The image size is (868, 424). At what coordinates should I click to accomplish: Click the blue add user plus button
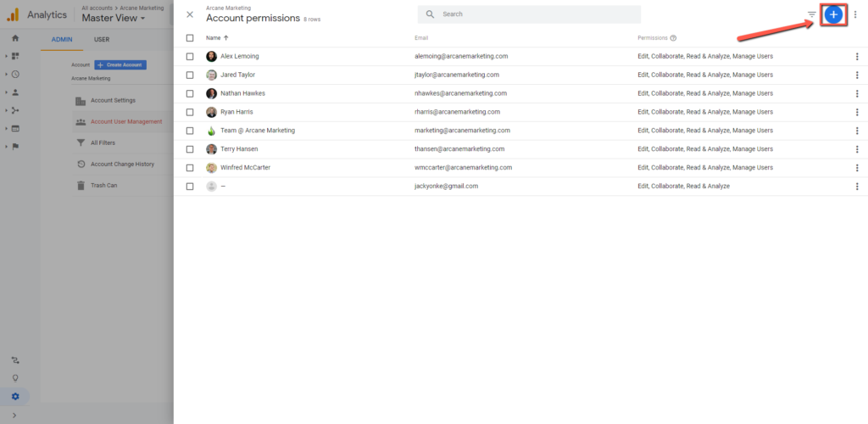[834, 14]
